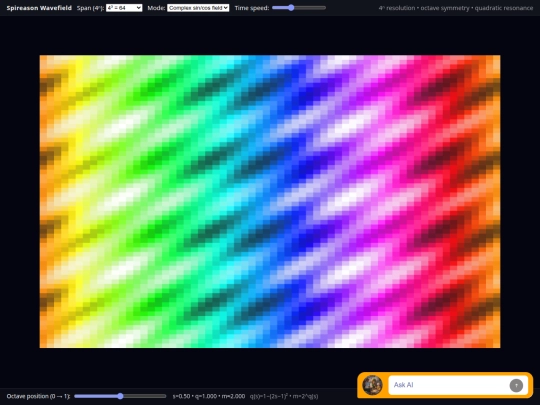Image resolution: width=540 pixels, height=405 pixels.
Task: Click the wavefield rainbow canvas
Action: (270, 201)
